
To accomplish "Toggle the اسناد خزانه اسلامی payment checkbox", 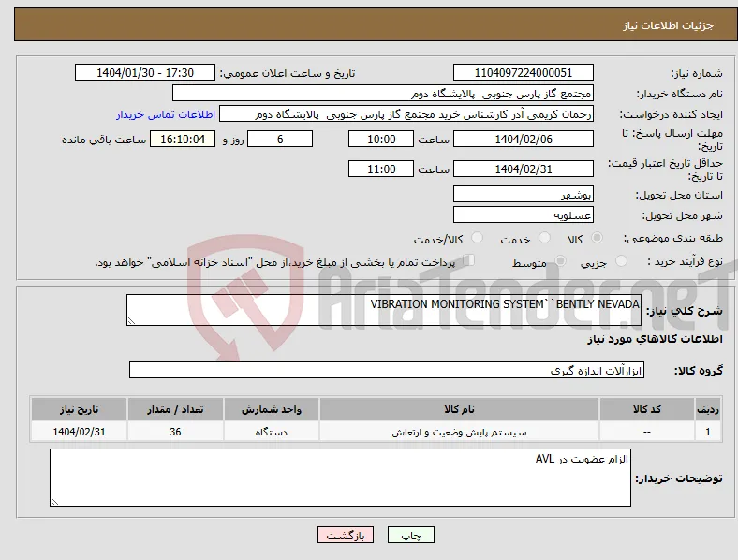I will click(x=468, y=260).
